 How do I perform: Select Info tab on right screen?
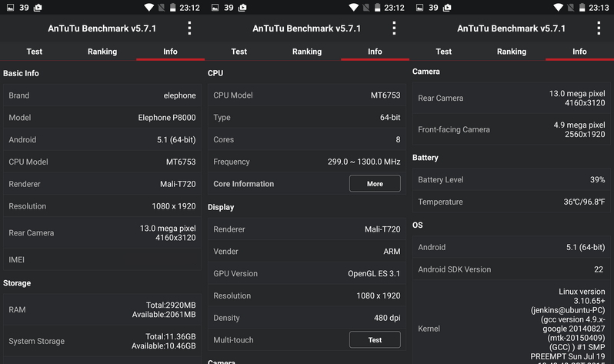(579, 52)
